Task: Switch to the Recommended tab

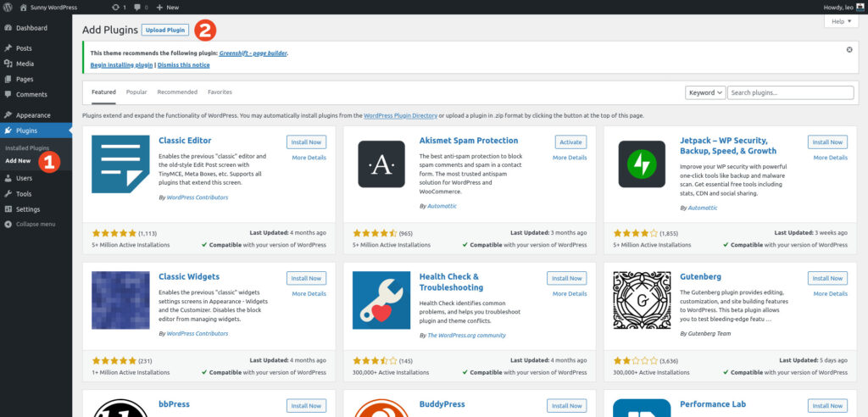Action: pos(177,92)
